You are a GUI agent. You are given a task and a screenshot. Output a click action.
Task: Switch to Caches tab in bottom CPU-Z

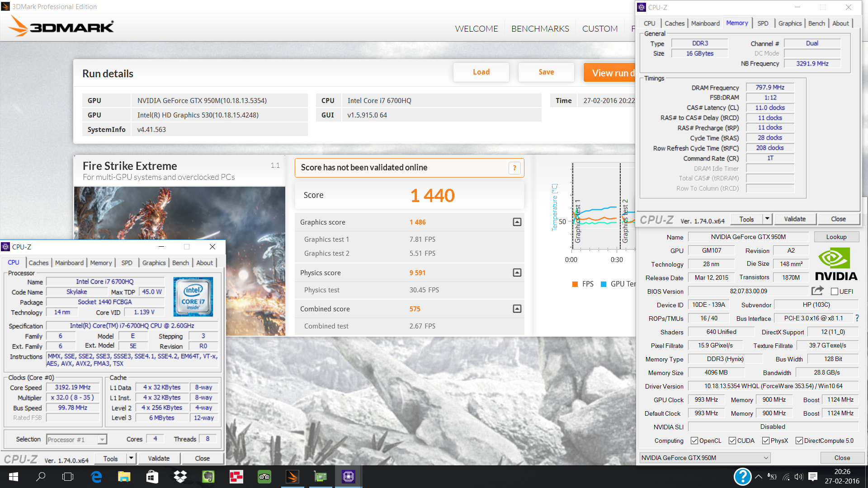coord(38,263)
